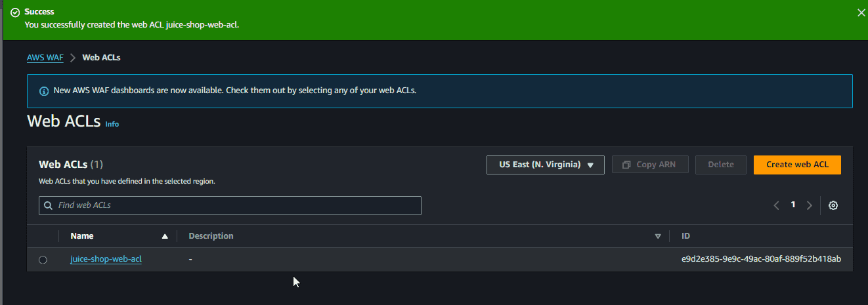Click the ID column header
Viewport: 868px width, 305px height.
[685, 236]
